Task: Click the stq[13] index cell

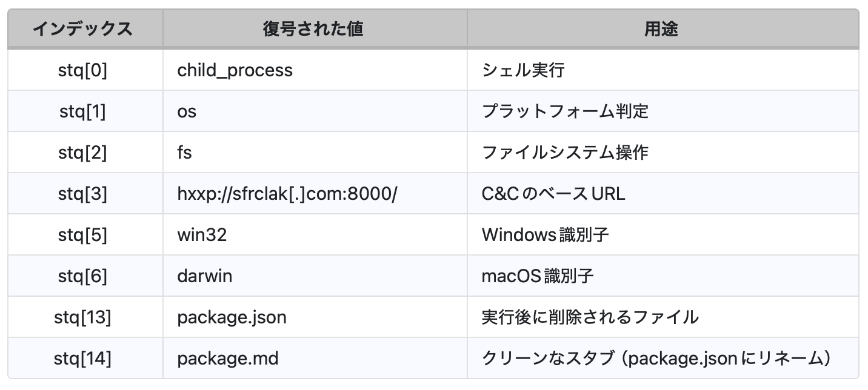Action: (x=82, y=317)
